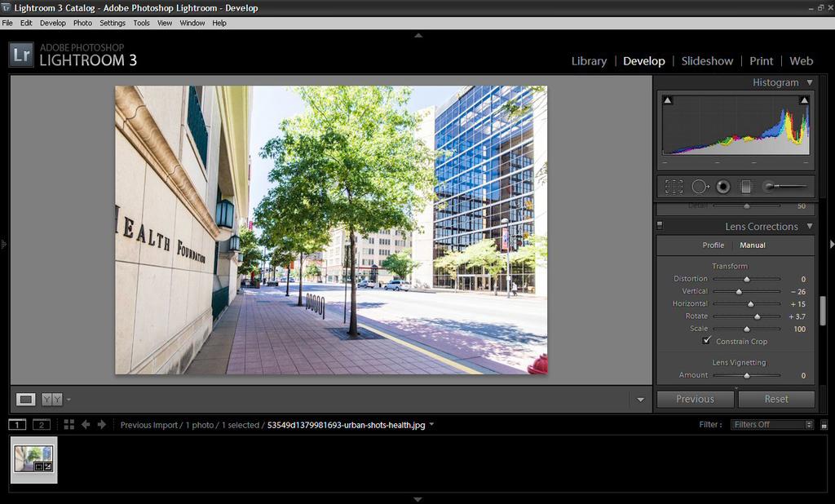Open the Filters Off dropdown
The height and width of the screenshot is (504, 835).
point(772,424)
